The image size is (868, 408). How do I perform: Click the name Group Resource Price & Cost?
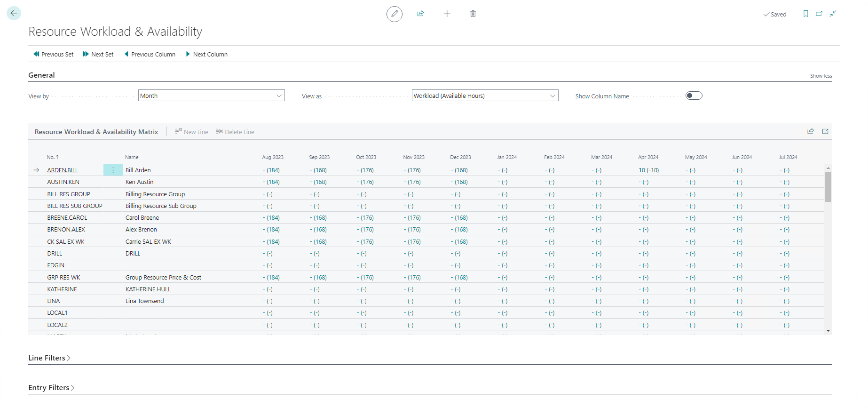coord(163,278)
